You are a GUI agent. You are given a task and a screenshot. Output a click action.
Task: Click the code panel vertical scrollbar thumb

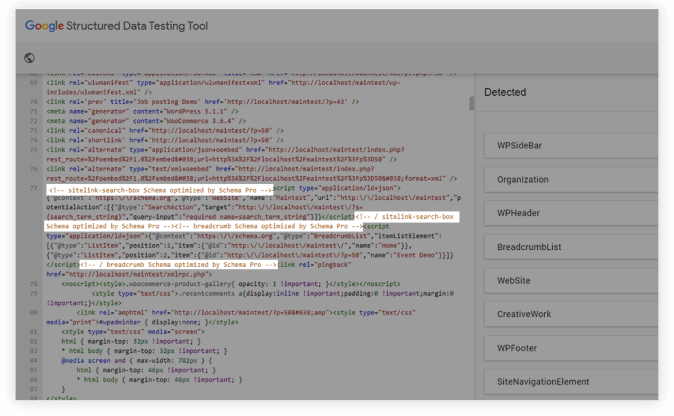pos(472,104)
